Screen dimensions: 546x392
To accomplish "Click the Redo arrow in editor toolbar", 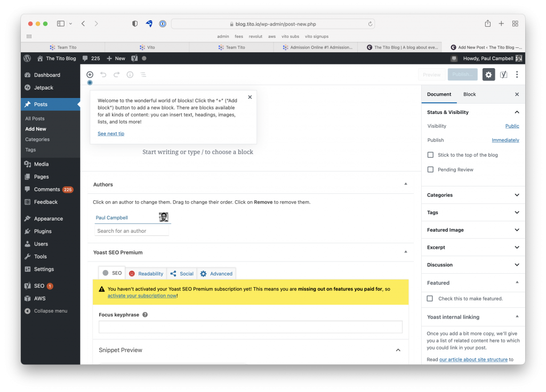I will tap(117, 75).
